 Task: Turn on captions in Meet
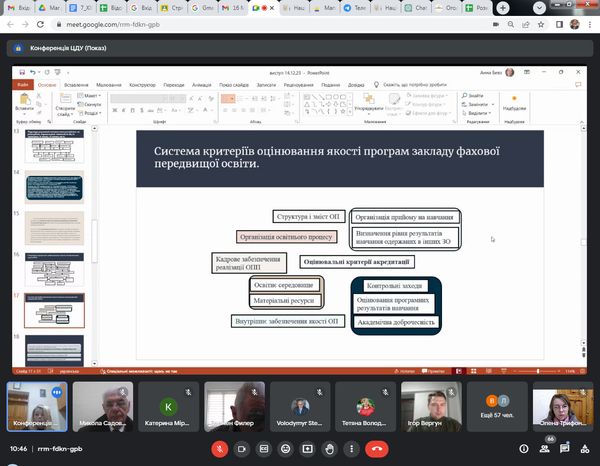click(x=264, y=449)
